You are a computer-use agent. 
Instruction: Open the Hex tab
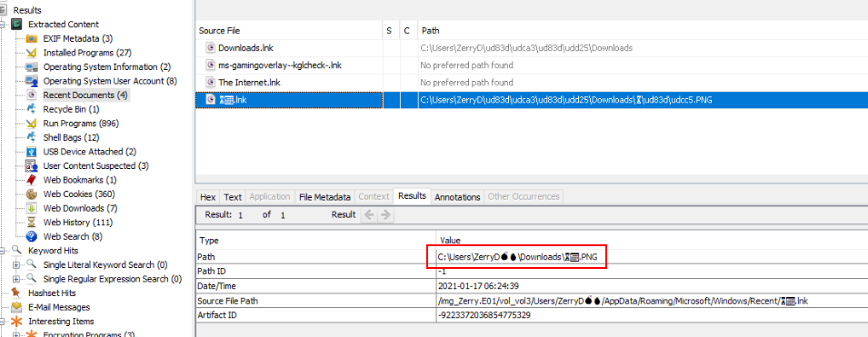(207, 197)
